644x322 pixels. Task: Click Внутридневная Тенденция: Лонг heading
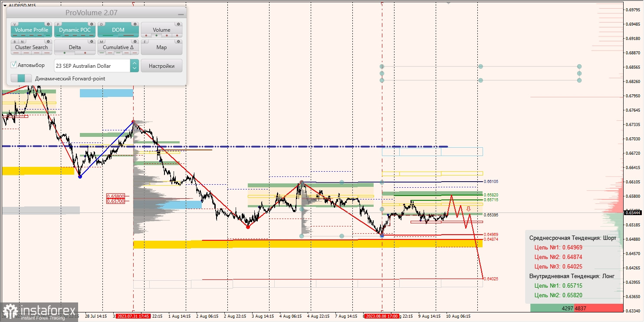(x=572, y=276)
